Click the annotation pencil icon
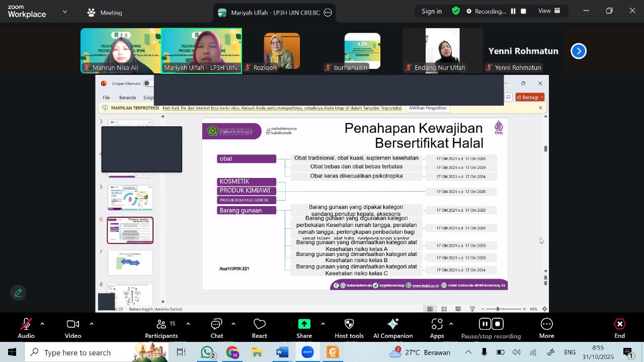The image size is (644, 362). click(19, 293)
